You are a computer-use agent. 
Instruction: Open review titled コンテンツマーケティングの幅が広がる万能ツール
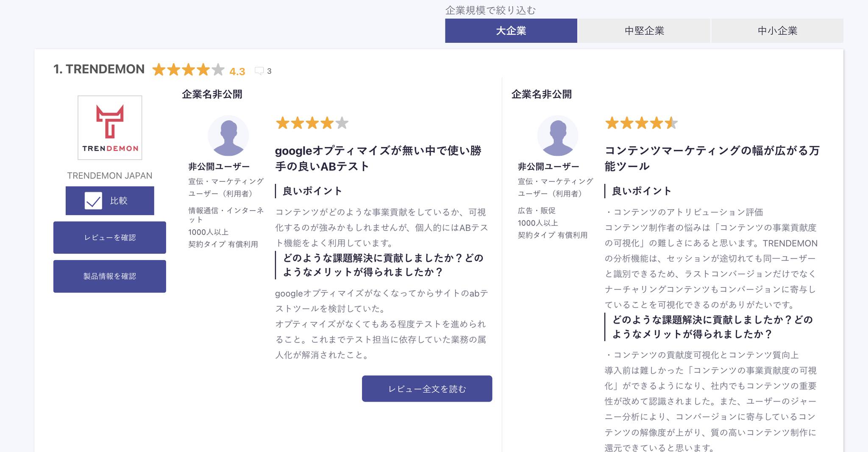pyautogui.click(x=712, y=158)
